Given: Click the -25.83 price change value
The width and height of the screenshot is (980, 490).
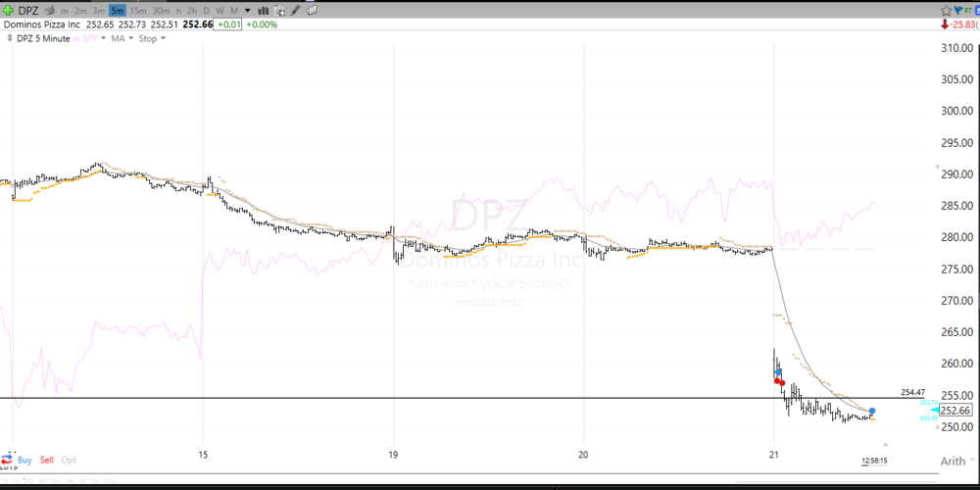Looking at the screenshot, I should [962, 25].
